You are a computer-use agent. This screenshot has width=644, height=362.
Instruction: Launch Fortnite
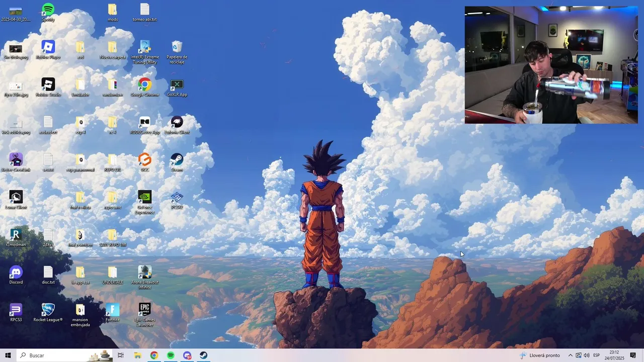113,313
